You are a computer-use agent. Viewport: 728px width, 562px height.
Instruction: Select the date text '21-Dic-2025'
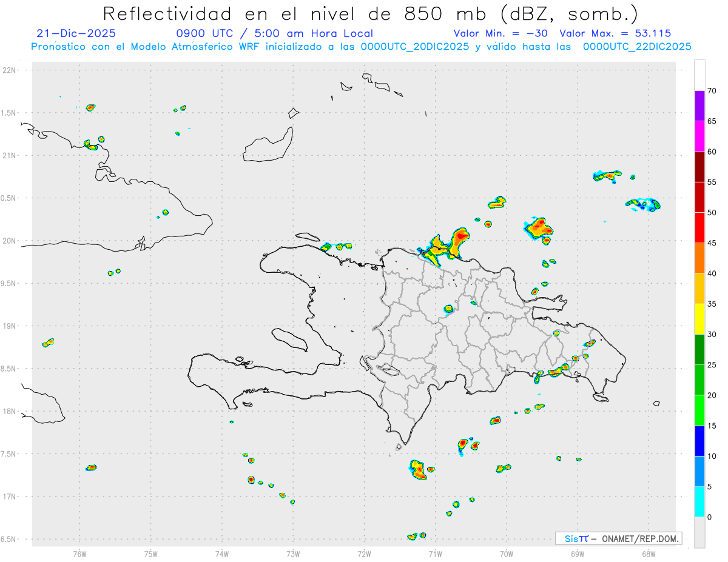[76, 33]
